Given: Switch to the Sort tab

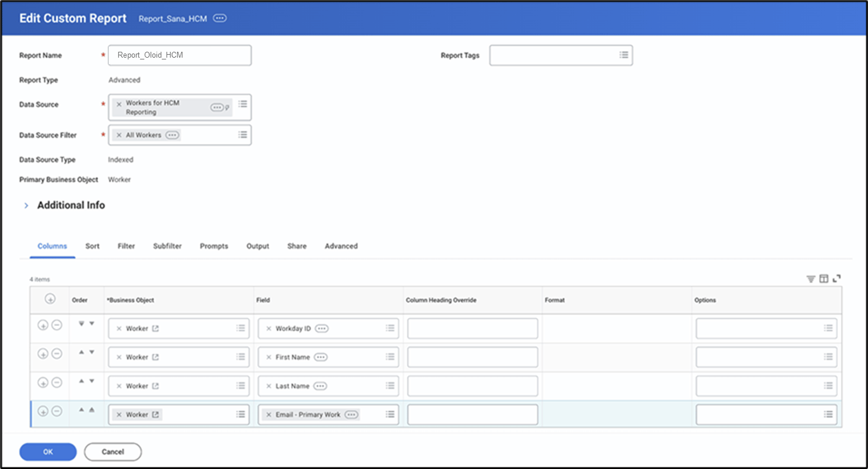Looking at the screenshot, I should 92,246.
